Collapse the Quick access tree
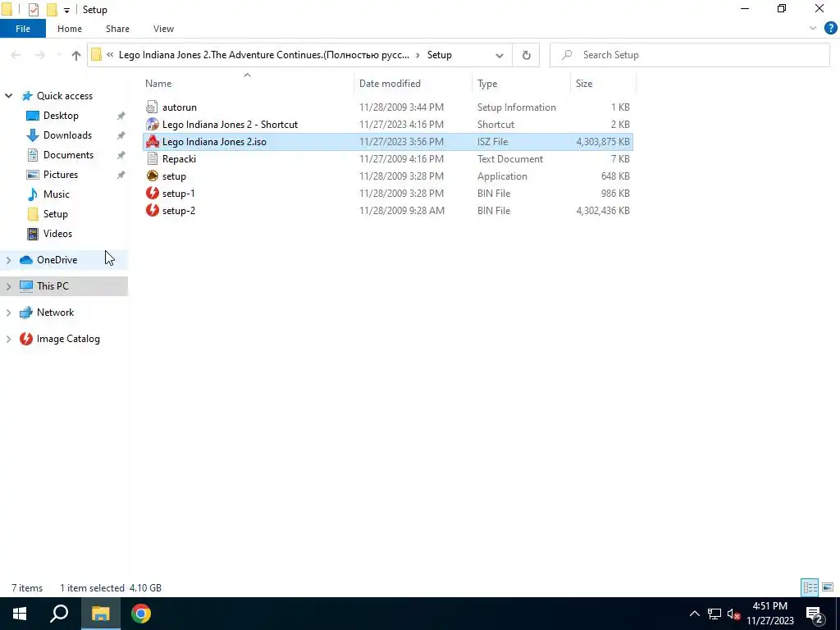This screenshot has height=630, width=840. pos(8,96)
